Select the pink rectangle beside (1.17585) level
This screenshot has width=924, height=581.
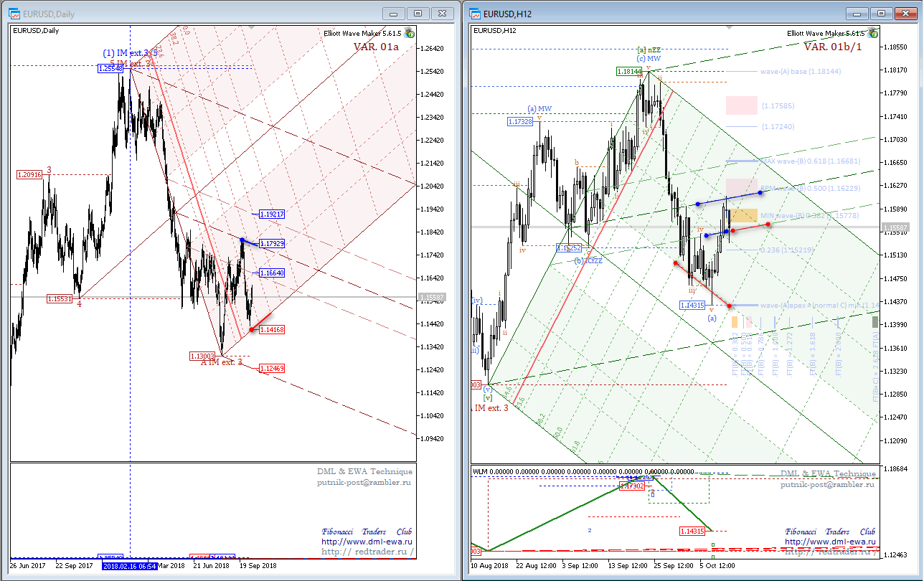(x=742, y=105)
